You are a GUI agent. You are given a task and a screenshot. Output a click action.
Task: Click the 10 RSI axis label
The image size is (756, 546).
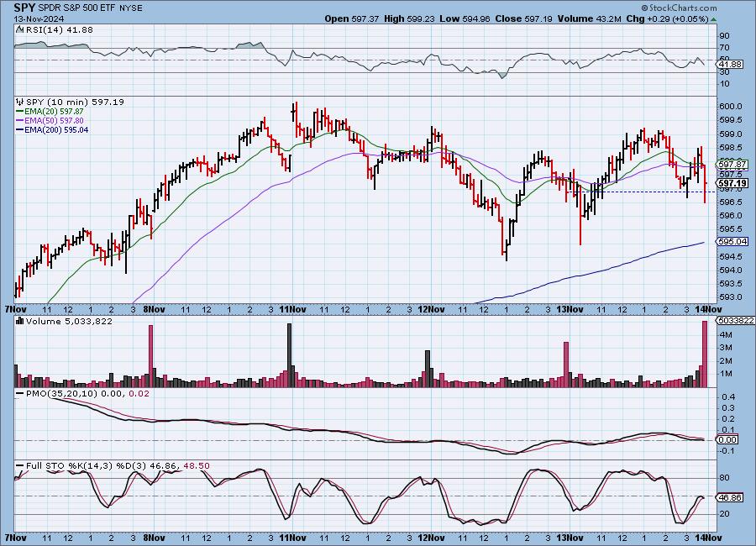(725, 84)
